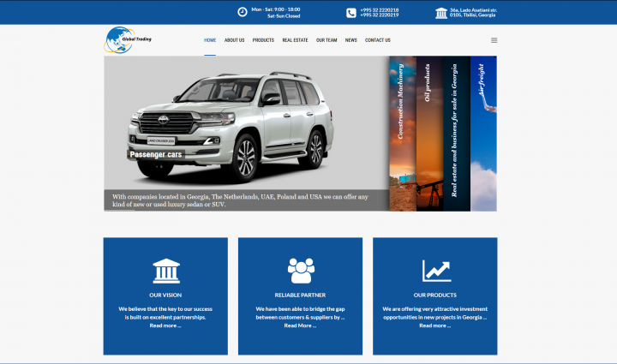The height and width of the screenshot is (364, 617).
Task: Select Real estate and business slider panel
Action: tap(457, 134)
